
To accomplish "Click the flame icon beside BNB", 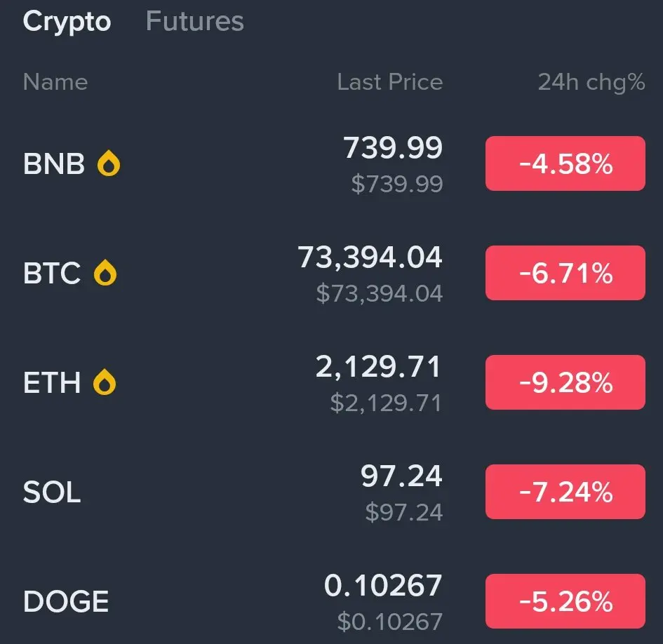I will (109, 164).
